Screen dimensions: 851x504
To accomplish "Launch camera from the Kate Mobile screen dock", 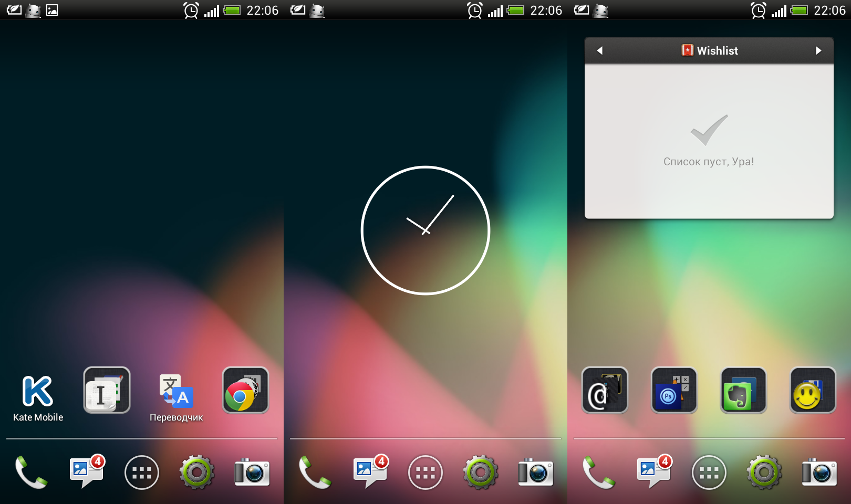I will [252, 472].
